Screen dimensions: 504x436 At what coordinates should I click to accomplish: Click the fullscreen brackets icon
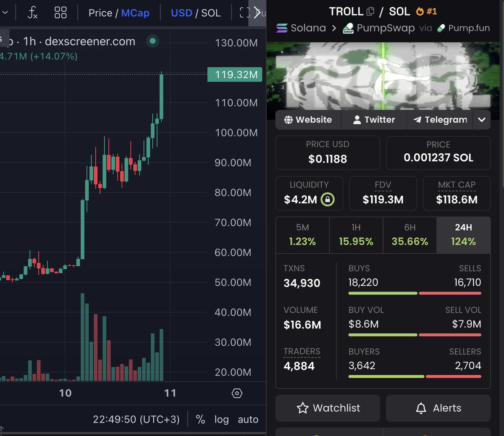tap(244, 13)
